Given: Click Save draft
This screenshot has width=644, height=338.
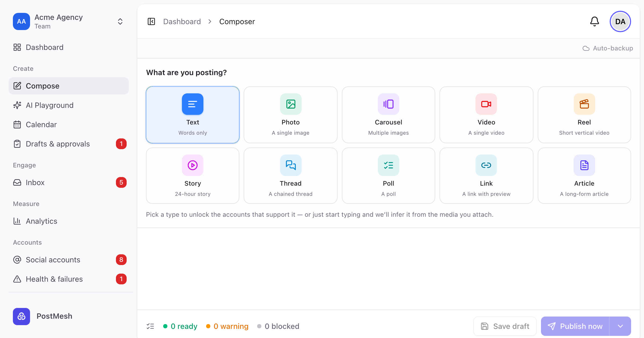Looking at the screenshot, I should coord(505,326).
